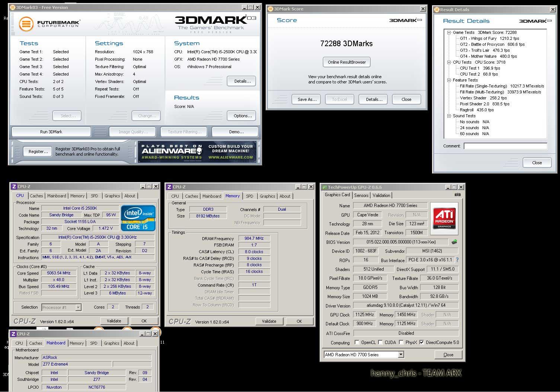Collapse the Sound Tests tree node

(449, 116)
